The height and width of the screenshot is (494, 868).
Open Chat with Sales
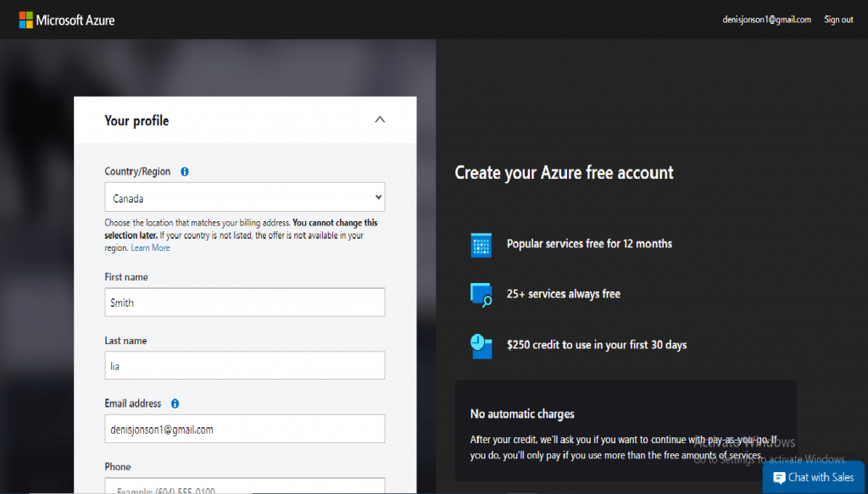[814, 477]
